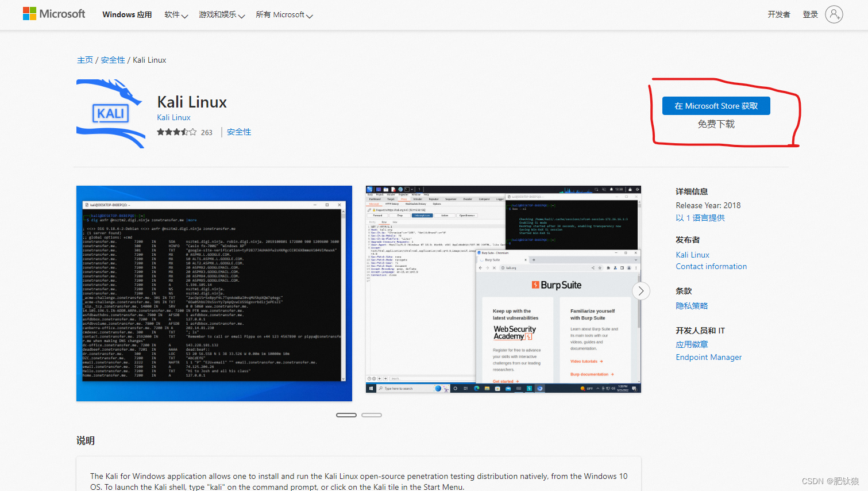Click the 详细信息 heading

tap(692, 191)
